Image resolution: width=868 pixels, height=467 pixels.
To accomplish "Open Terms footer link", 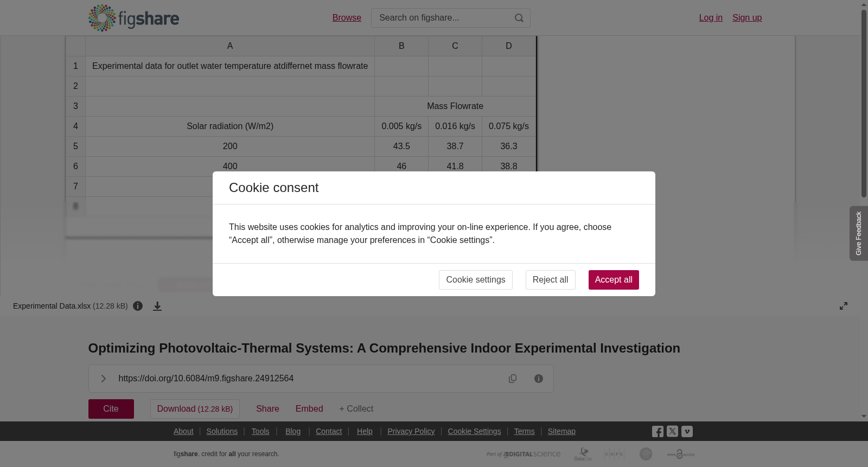I will [525, 431].
